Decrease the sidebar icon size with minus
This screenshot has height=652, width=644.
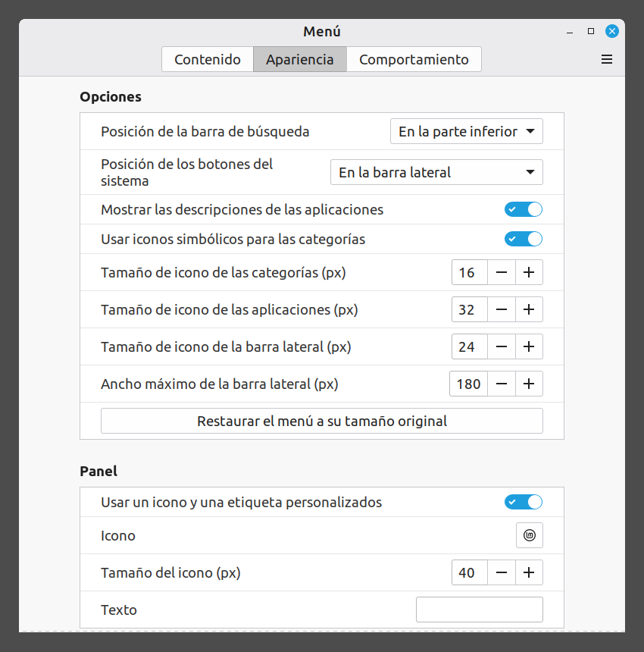[502, 346]
